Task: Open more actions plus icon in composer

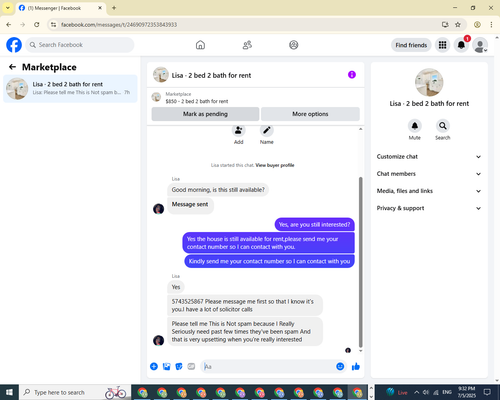Action: click(154, 366)
